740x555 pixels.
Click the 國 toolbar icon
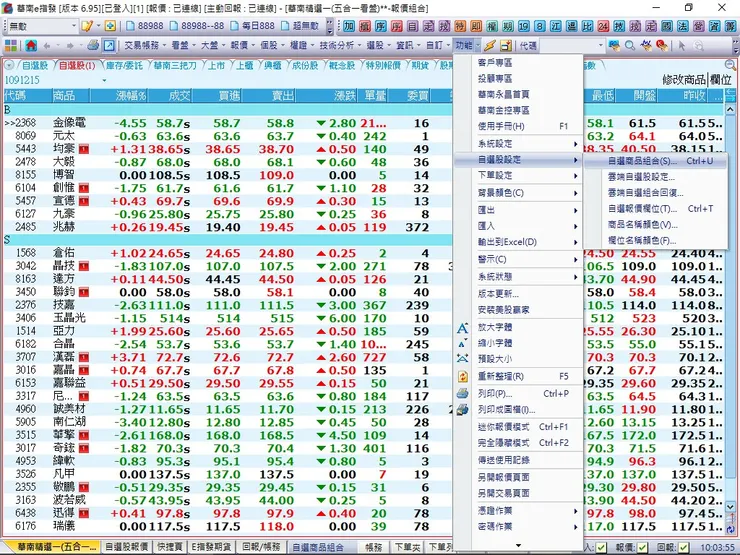point(667,26)
